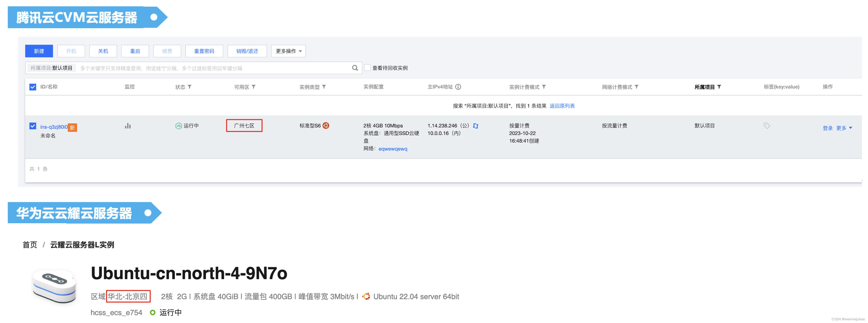Click the tag icon in the row

click(767, 126)
